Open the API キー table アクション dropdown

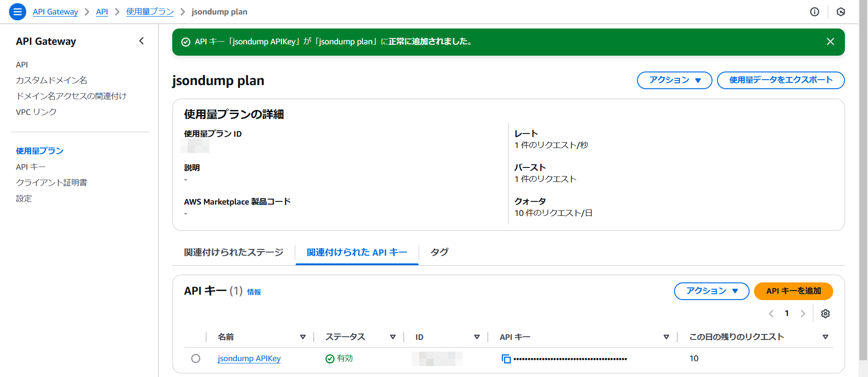(x=711, y=291)
